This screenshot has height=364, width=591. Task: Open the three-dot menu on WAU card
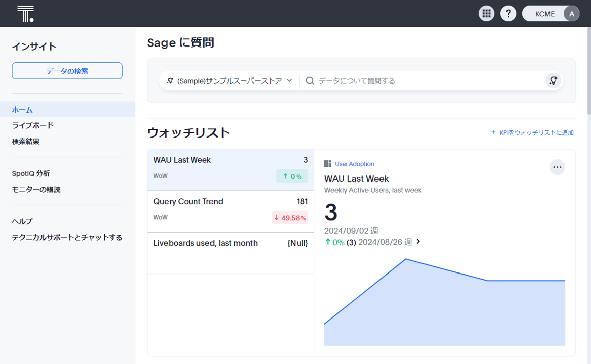point(557,167)
